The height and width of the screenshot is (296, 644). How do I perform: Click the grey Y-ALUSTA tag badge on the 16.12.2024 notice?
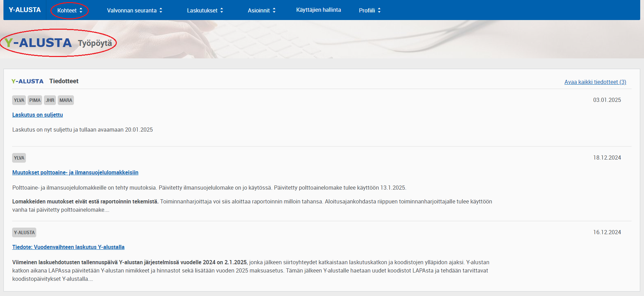pos(24,232)
